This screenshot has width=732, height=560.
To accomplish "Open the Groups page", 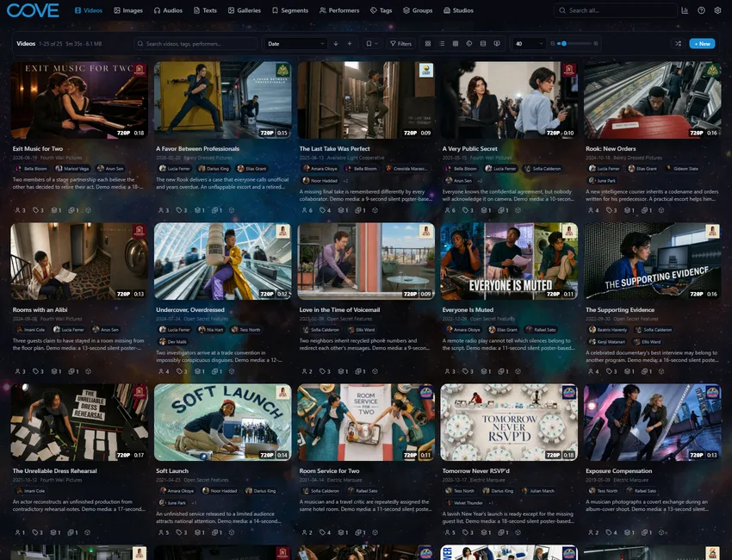I will (x=418, y=10).
